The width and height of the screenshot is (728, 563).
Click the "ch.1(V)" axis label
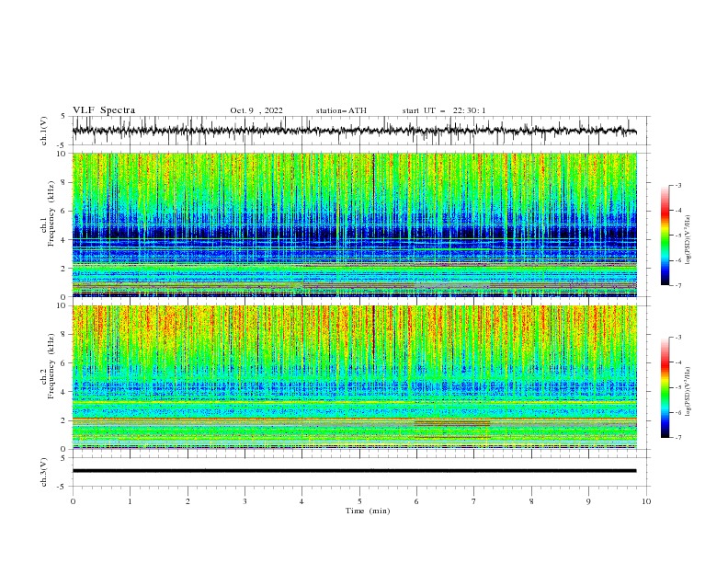44,131
